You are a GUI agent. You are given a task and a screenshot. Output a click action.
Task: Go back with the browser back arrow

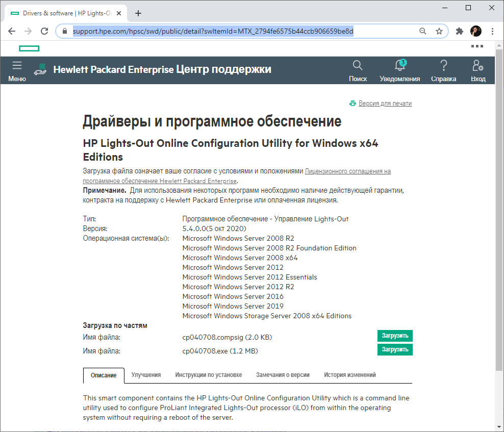pos(12,31)
